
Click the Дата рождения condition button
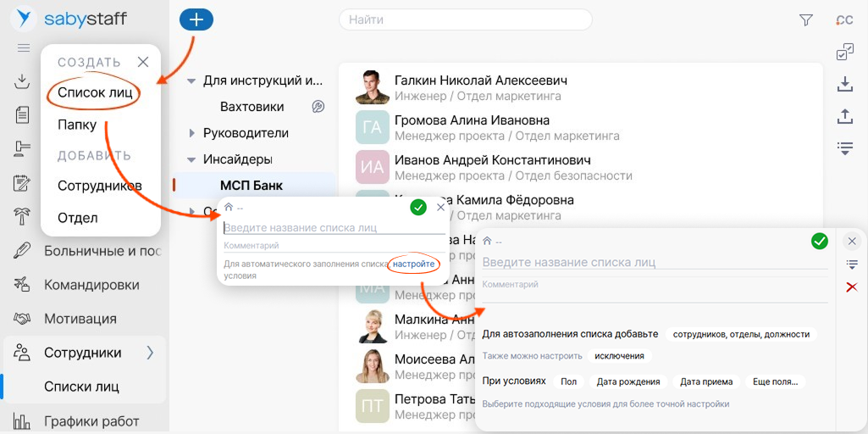click(628, 381)
